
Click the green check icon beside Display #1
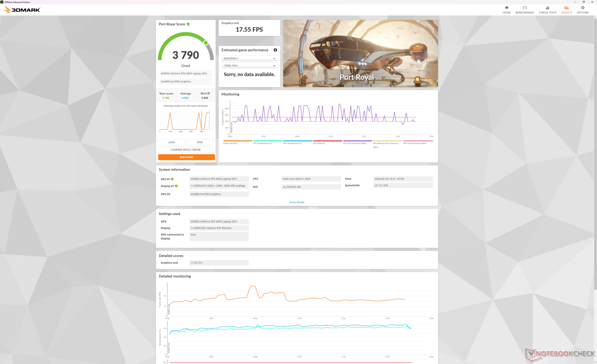coord(176,186)
